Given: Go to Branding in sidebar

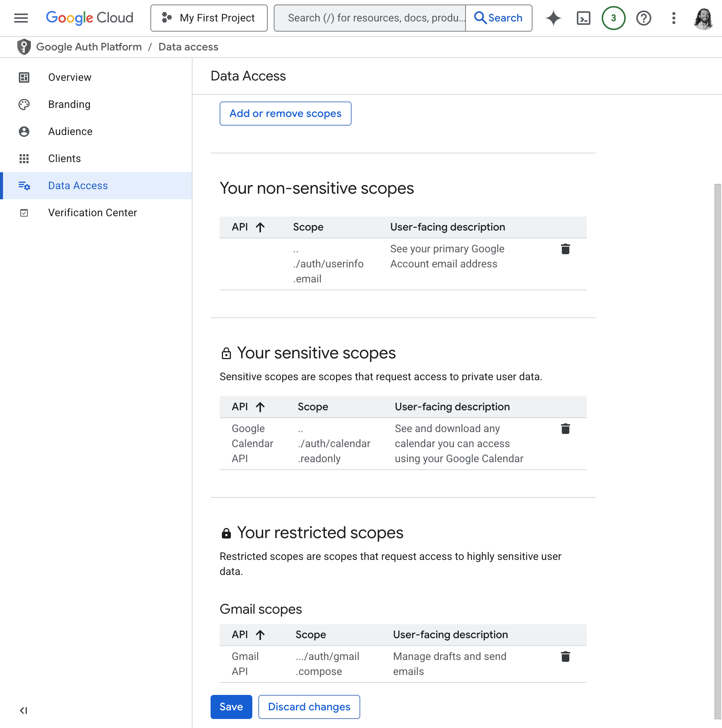Looking at the screenshot, I should click(x=69, y=105).
